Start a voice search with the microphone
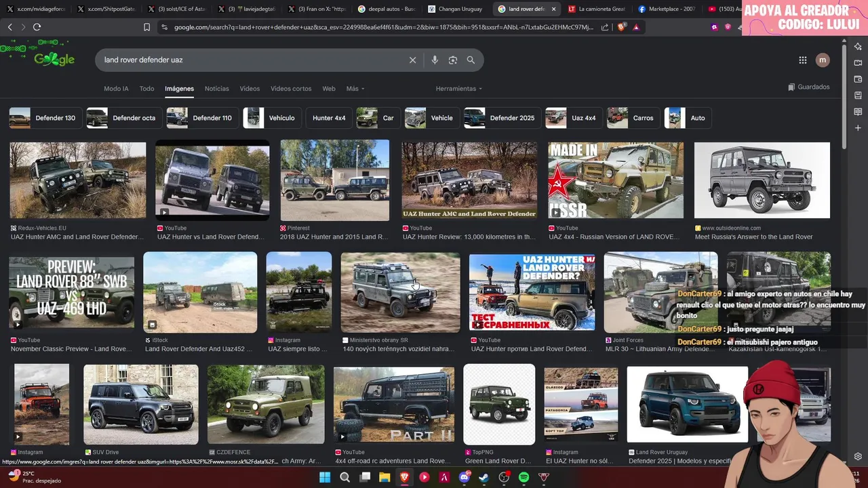This screenshot has height=488, width=868. (x=435, y=60)
